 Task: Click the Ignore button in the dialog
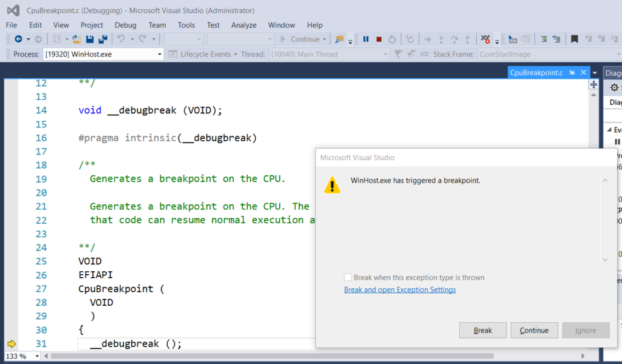586,331
